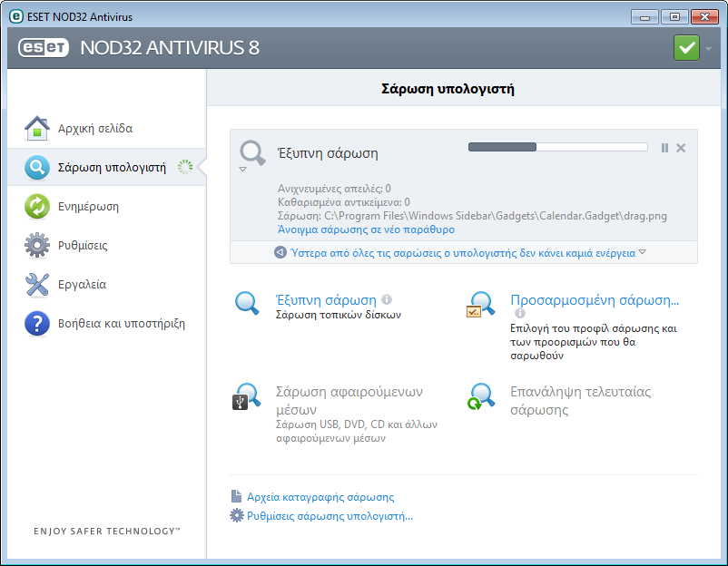Start Έξυπνη σάρωση link

pyautogui.click(x=326, y=299)
